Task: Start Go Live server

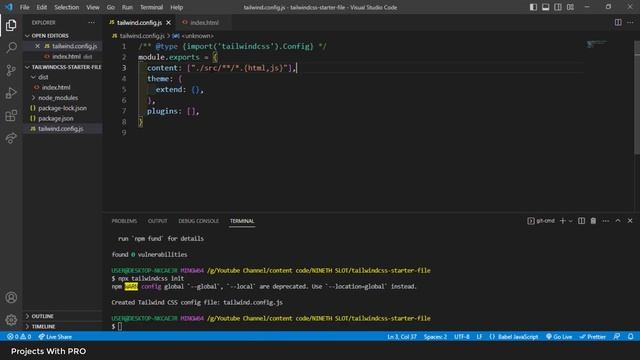Action: tap(559, 337)
